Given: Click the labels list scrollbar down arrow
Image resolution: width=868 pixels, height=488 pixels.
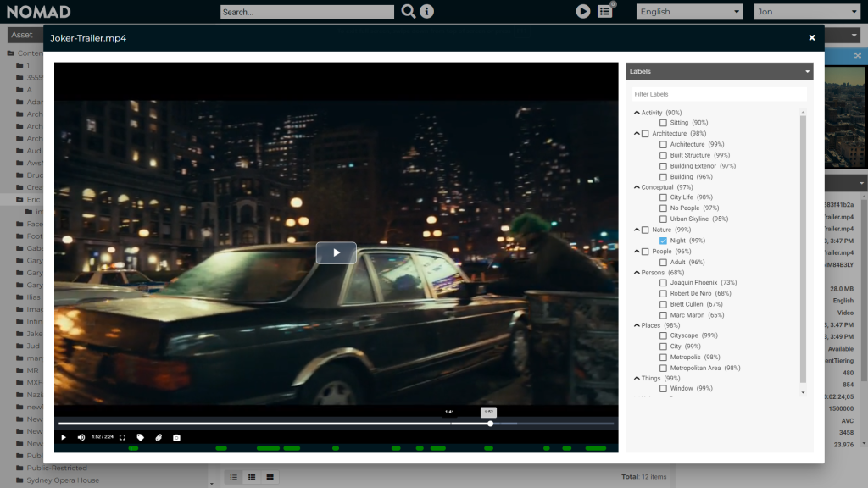Looking at the screenshot, I should (x=804, y=392).
